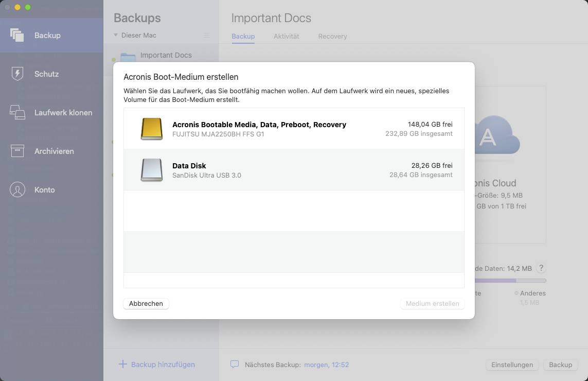Open the Einstellungen button
Screen dimensions: 588x381
(x=512, y=365)
